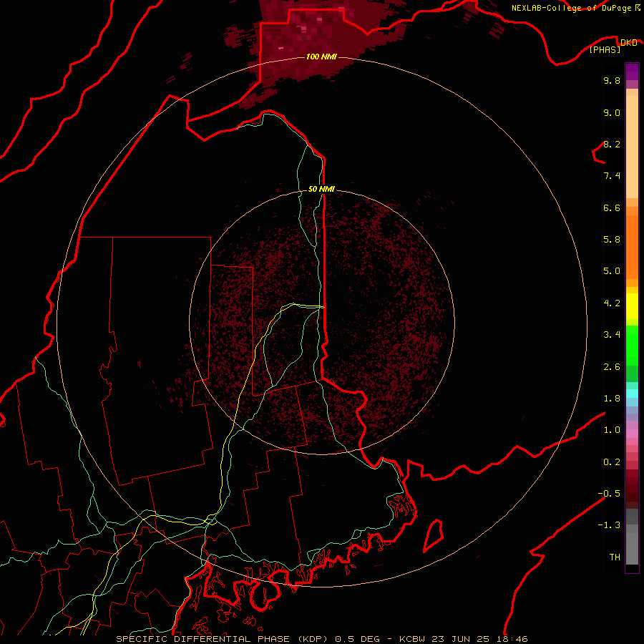Pick the purple top segment of color bar
This screenshot has width=644, height=644.
[x=632, y=72]
